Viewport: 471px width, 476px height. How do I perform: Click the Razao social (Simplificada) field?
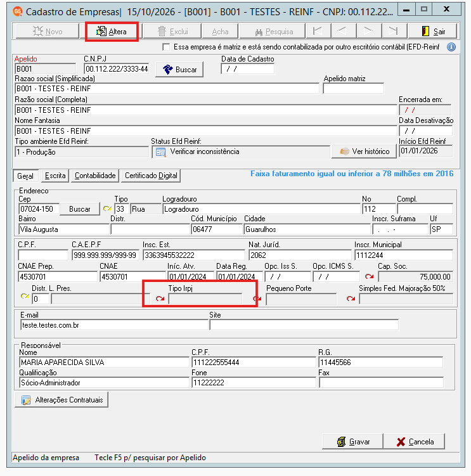167,89
